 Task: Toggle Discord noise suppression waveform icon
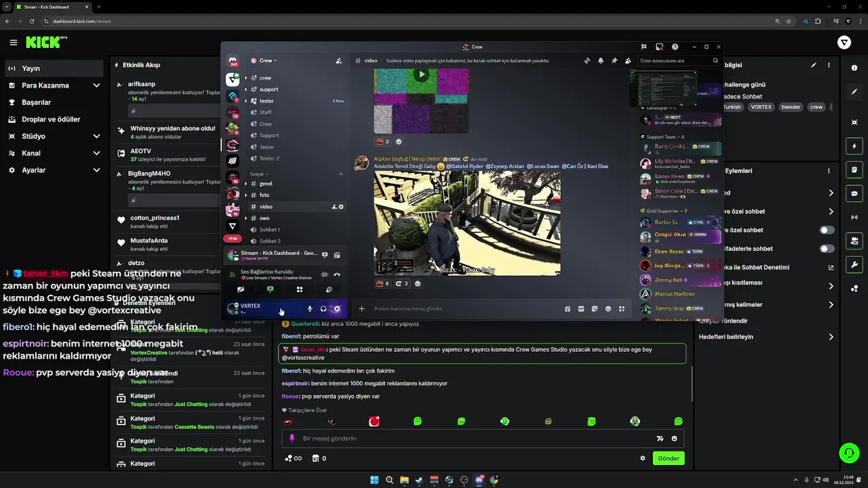click(x=324, y=274)
